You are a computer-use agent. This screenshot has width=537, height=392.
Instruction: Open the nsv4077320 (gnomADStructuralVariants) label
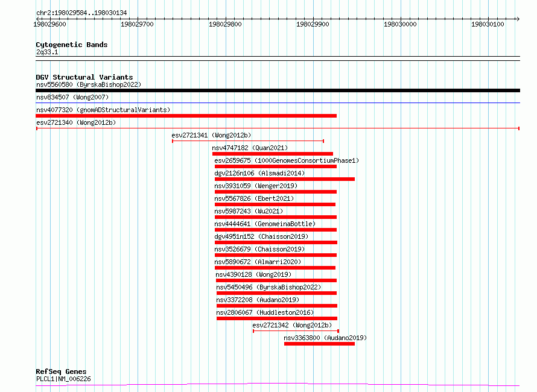tap(103, 110)
